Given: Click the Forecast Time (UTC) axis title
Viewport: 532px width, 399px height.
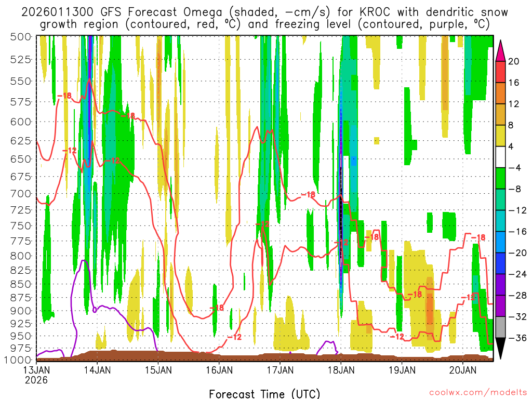Looking at the screenshot, I should 264,394.
